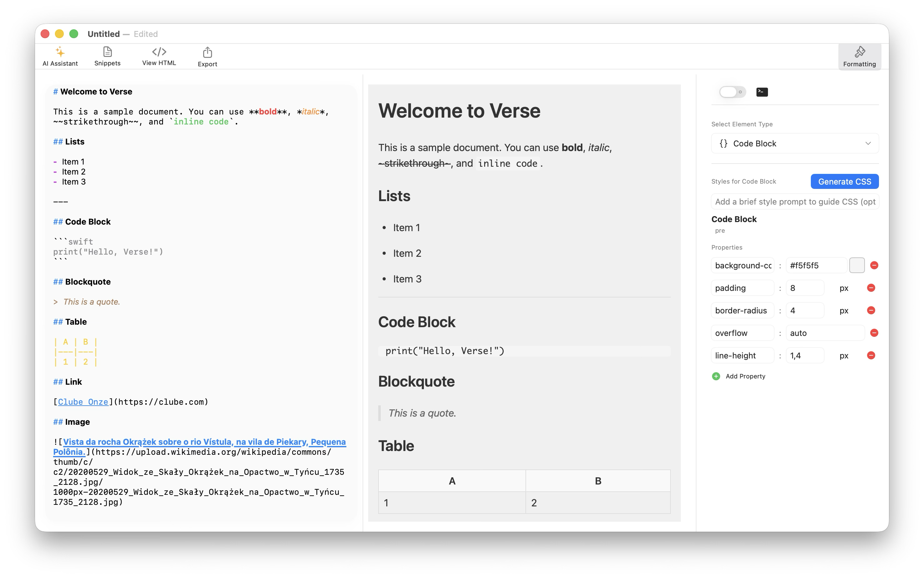Select the Snippets toolbar item
This screenshot has width=924, height=578.
[x=107, y=56]
